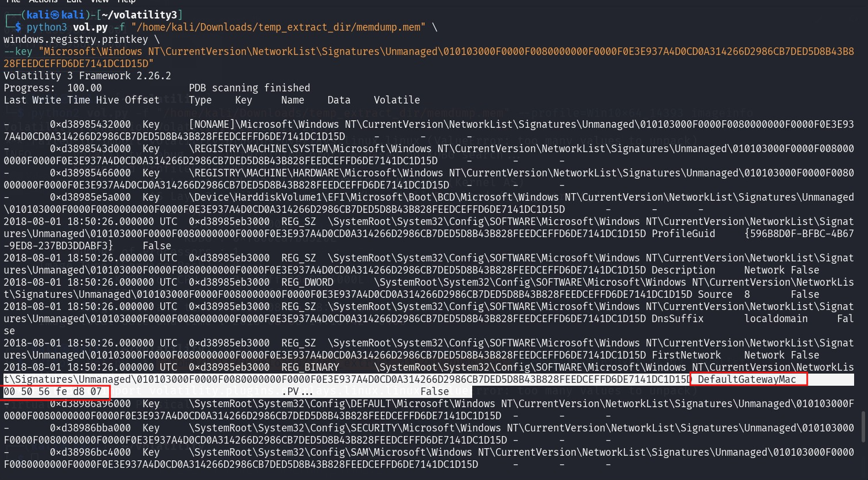This screenshot has height=480, width=868.
Task: Select the localdomain data value
Action: pyautogui.click(x=776, y=319)
